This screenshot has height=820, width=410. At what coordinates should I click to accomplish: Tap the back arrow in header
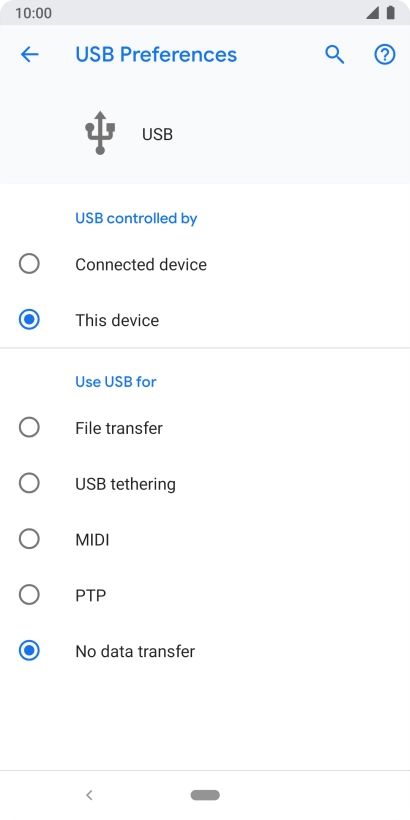click(29, 54)
